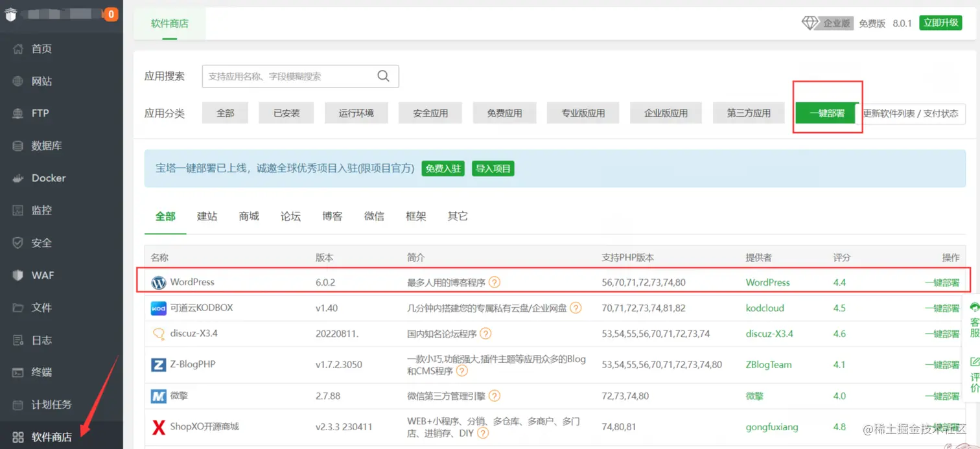The image size is (980, 449).
Task: Click 一键部署 link for WordPress
Action: coord(942,282)
